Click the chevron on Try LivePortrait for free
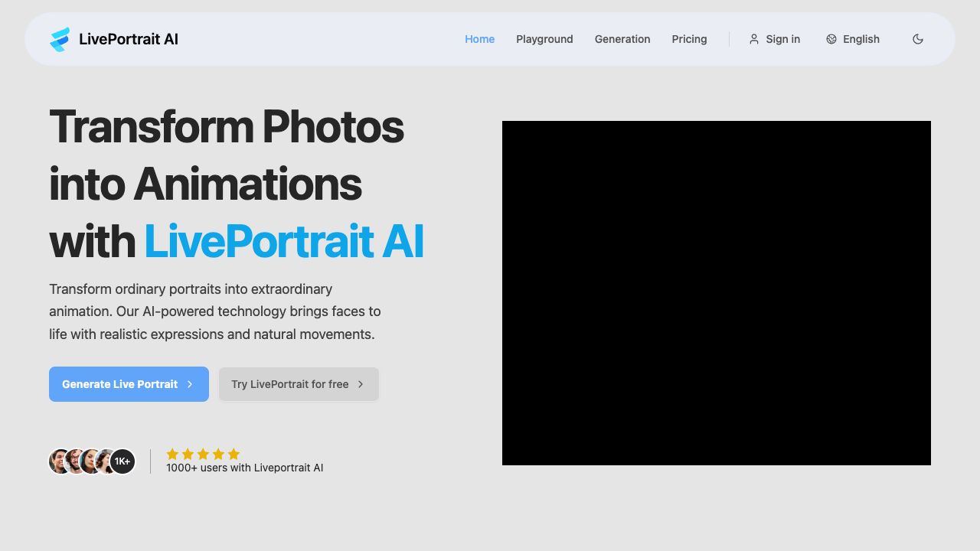This screenshot has height=551, width=980. 361,384
